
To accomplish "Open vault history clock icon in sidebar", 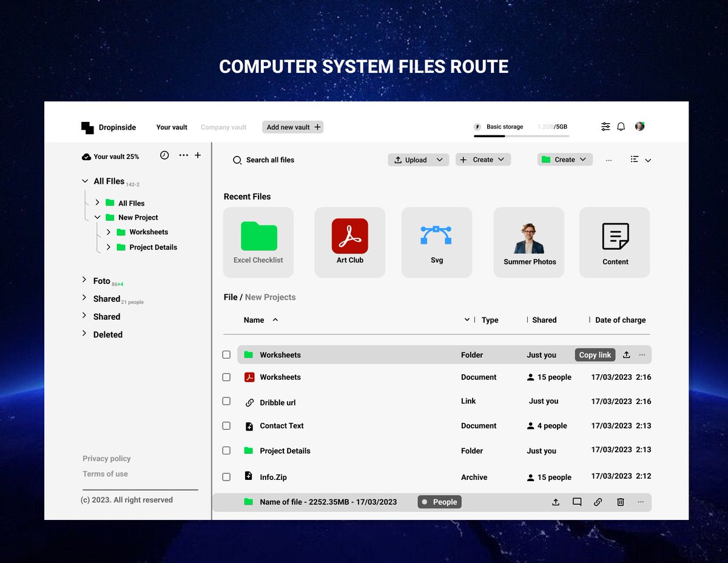I will 164,155.
